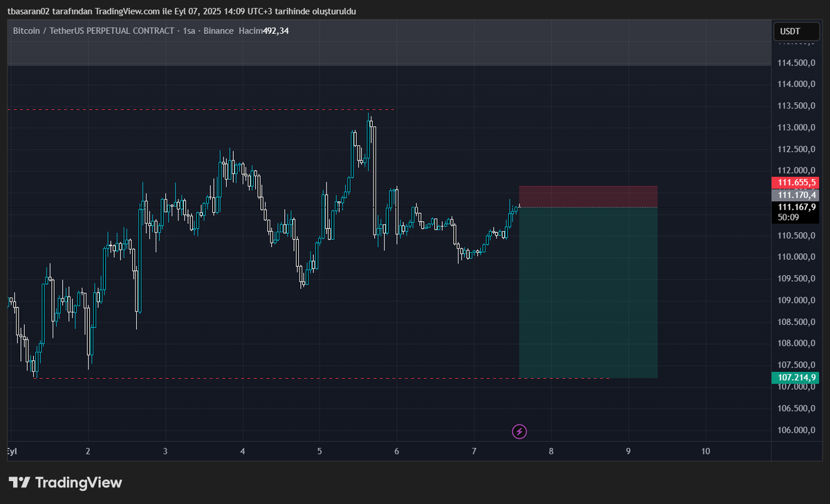This screenshot has height=504, width=830.
Task: Click date 7 on the time axis
Action: point(474,451)
